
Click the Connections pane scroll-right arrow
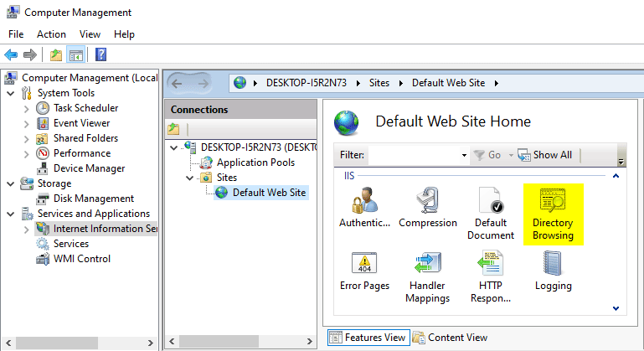(x=309, y=341)
